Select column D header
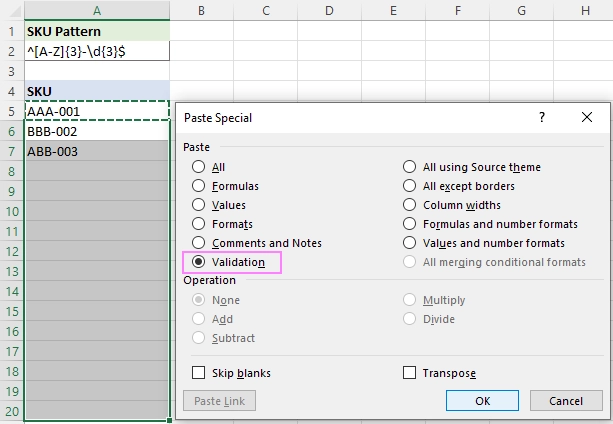Viewport: 613px width, 424px height. pos(329,11)
